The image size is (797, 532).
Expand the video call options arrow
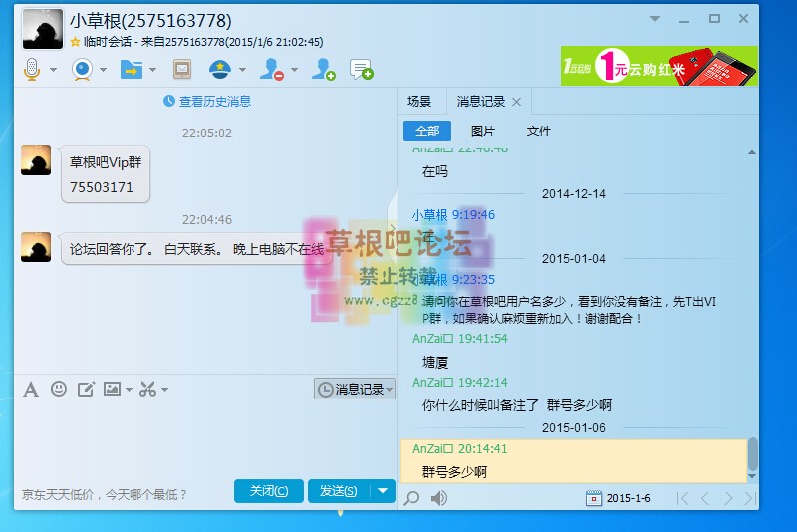tap(104, 69)
